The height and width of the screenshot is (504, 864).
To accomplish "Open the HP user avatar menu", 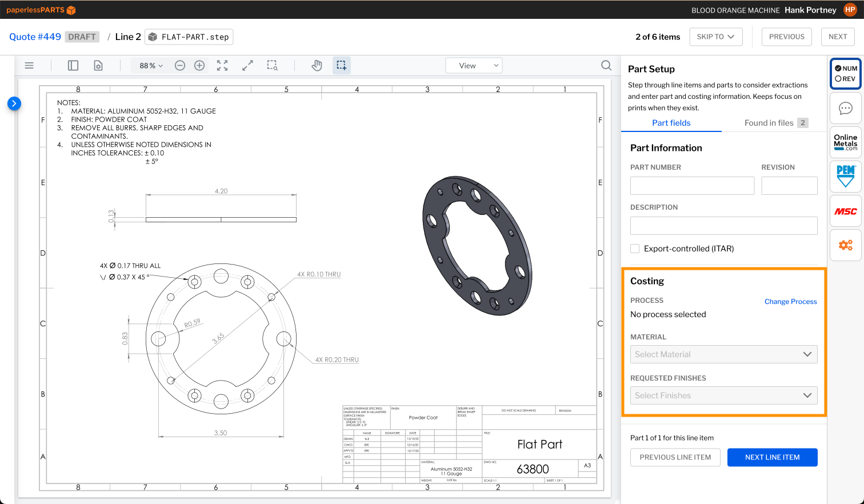I will point(850,10).
